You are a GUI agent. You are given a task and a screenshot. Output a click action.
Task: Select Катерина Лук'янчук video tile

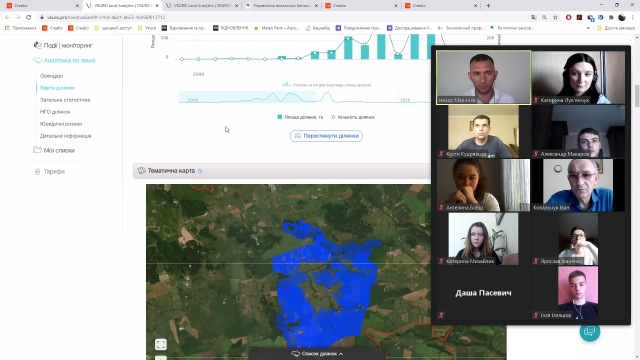tap(578, 78)
